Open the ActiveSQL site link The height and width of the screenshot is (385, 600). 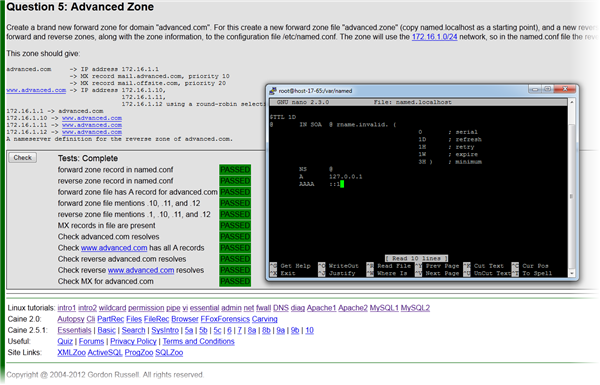pyautogui.click(x=105, y=352)
